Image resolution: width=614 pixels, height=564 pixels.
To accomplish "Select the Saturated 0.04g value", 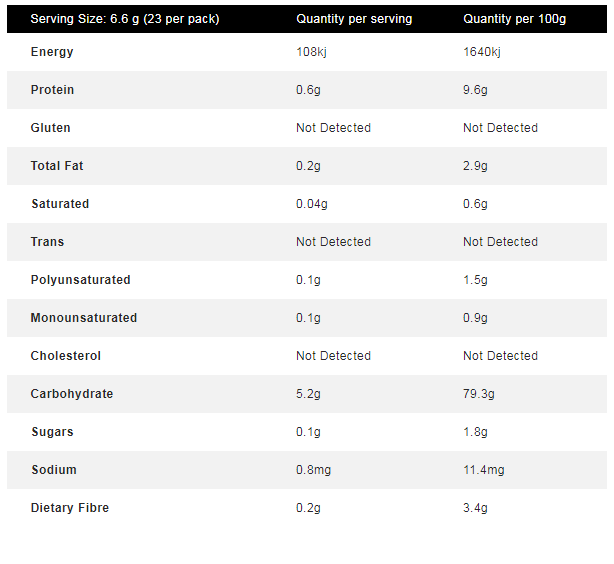I will 312,204.
